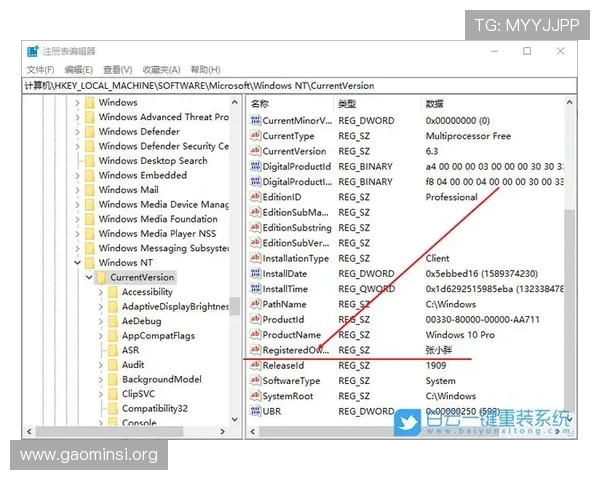Screen dimensions: 600x480
Task: Collapse the CurrentVersion key expander
Action: (88, 277)
